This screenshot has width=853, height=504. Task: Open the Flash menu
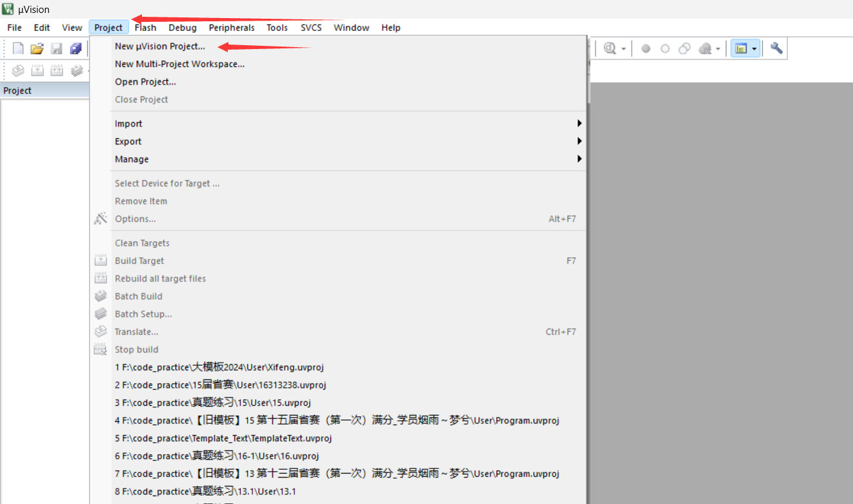145,27
